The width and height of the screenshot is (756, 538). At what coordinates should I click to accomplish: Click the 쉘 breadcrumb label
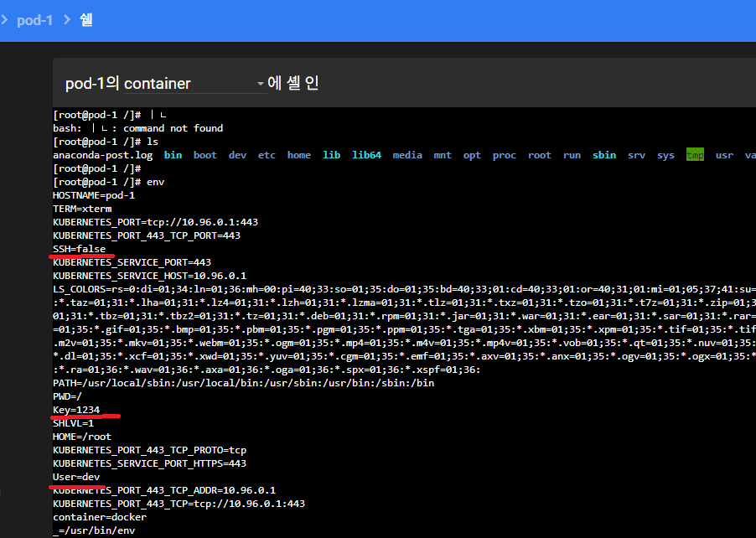point(86,20)
